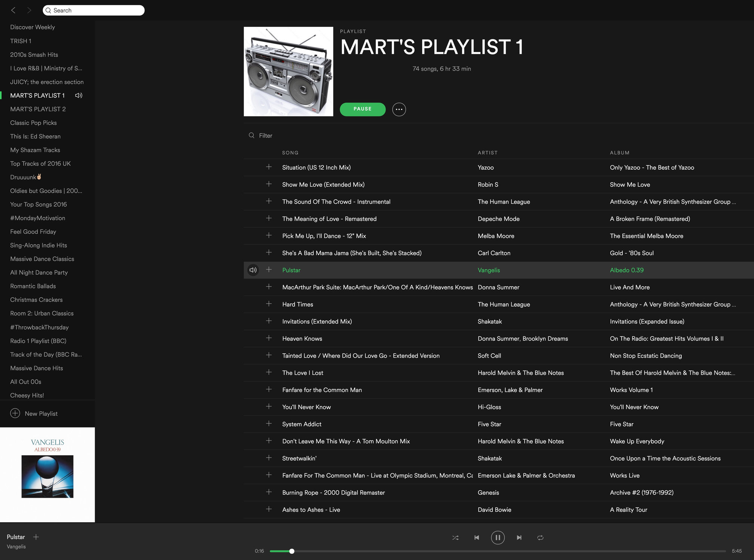The width and height of the screenshot is (754, 560).
Task: Sort by the SONG column header
Action: 290,153
